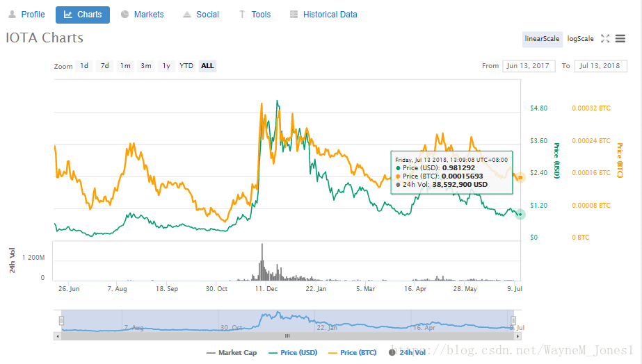Click the navigator scrollbar thumb
The image size is (642, 364).
pyautogui.click(x=287, y=336)
